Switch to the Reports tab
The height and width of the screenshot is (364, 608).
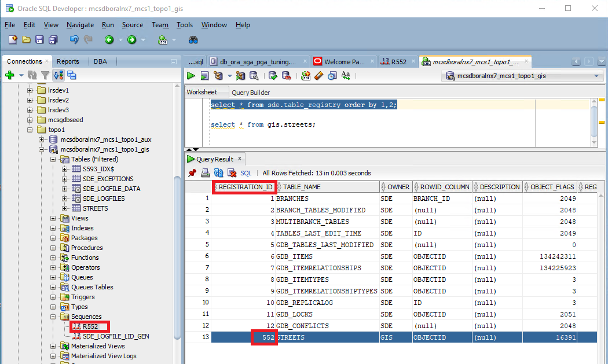click(68, 61)
